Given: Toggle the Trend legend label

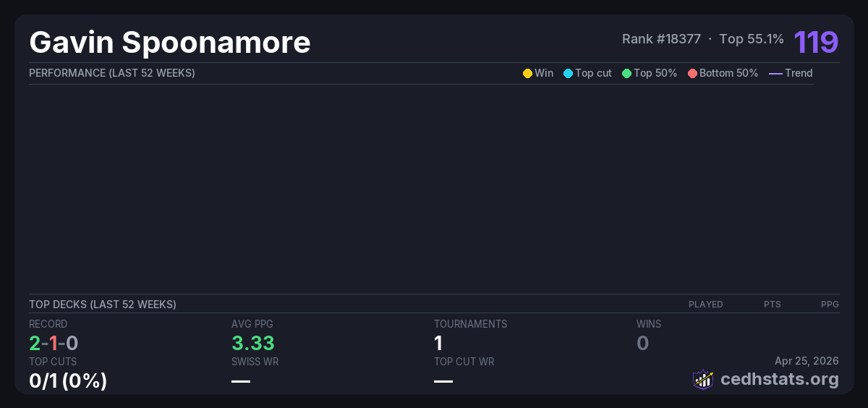Looking at the screenshot, I should [x=799, y=73].
